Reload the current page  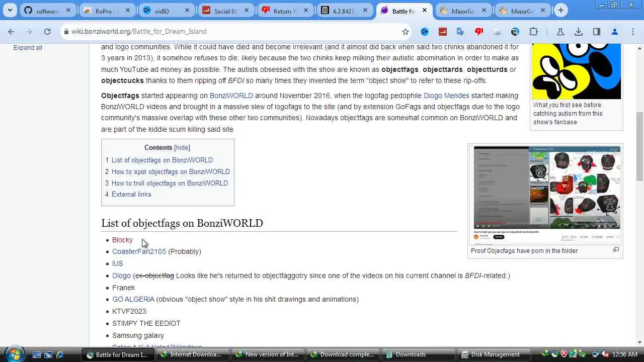(47, 31)
